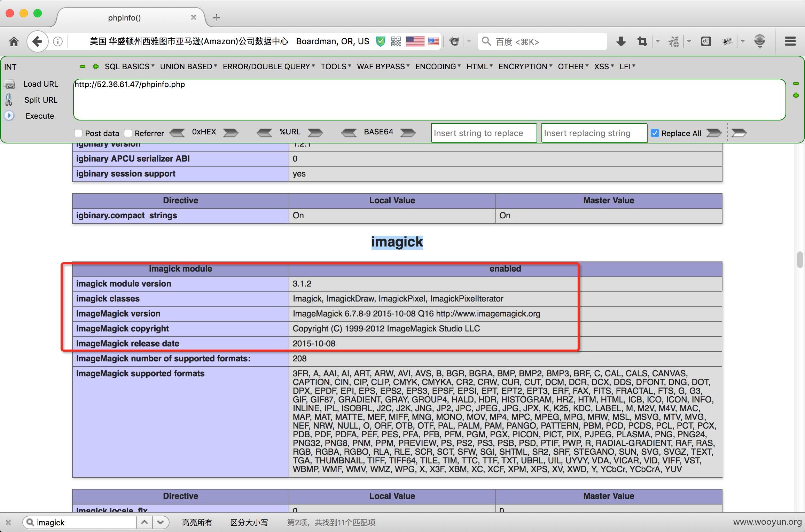
Task: Open a new browser tab with plus
Action: 216,17
